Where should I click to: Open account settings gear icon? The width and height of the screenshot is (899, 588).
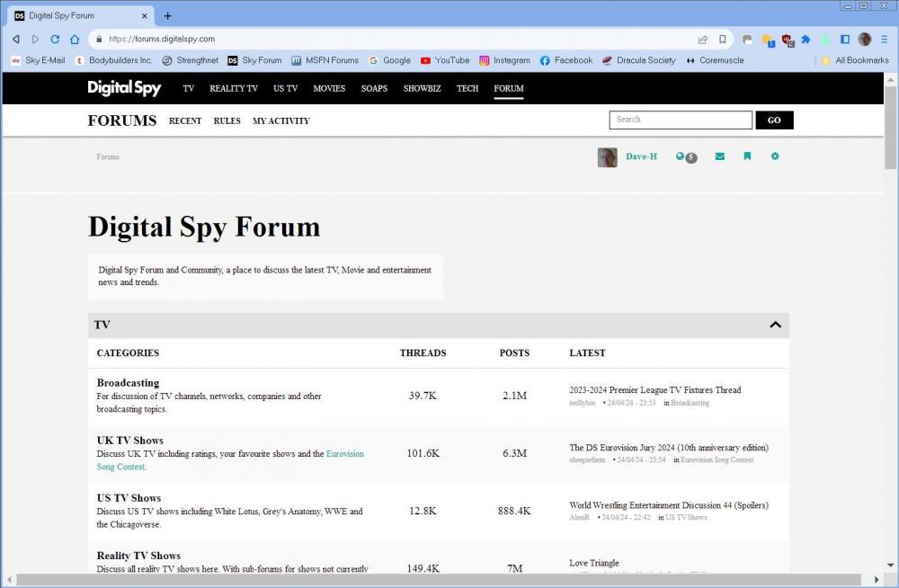[775, 156]
